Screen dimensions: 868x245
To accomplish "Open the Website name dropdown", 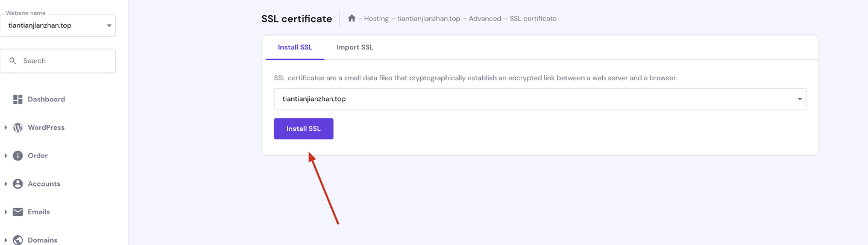I will tap(58, 25).
